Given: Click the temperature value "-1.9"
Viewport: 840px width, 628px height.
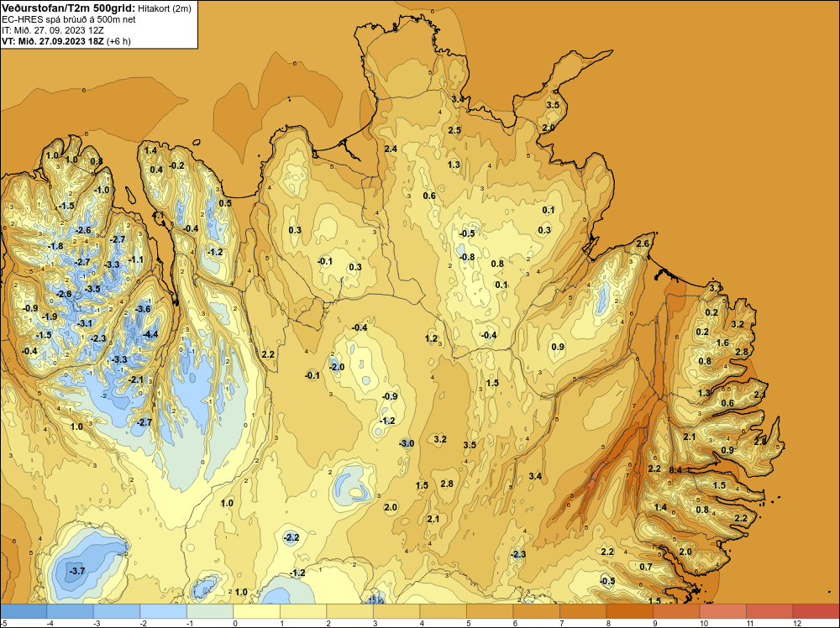Looking at the screenshot, I should [50, 317].
